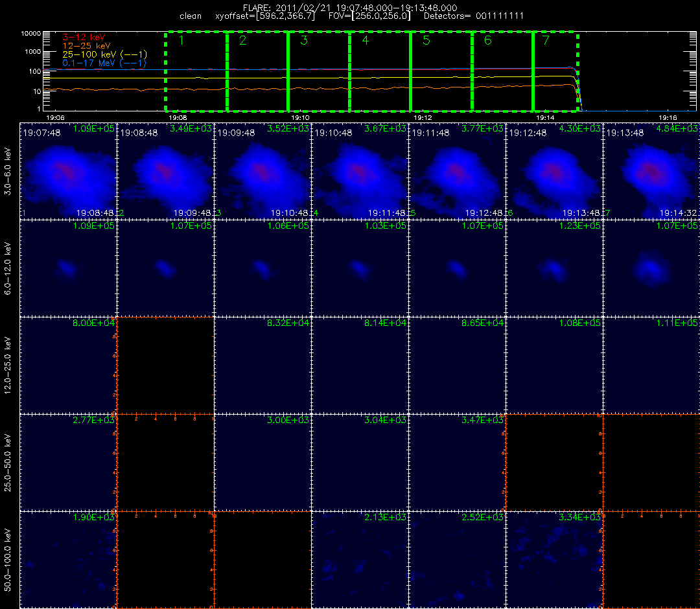Select interval 6 marker in the light curve
The image size is (700, 609).
[488, 41]
